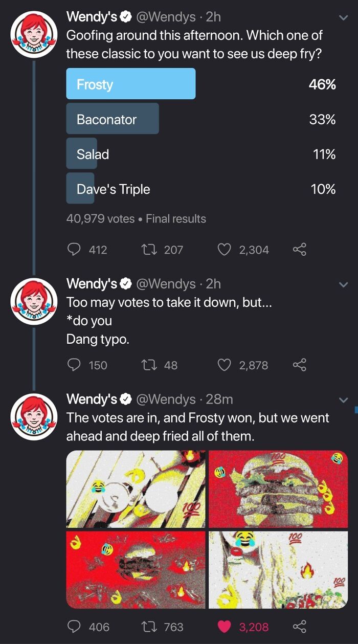This screenshot has width=358, height=644.
Task: Open Wendy's avatar on the final results tweet
Action: pos(33,415)
